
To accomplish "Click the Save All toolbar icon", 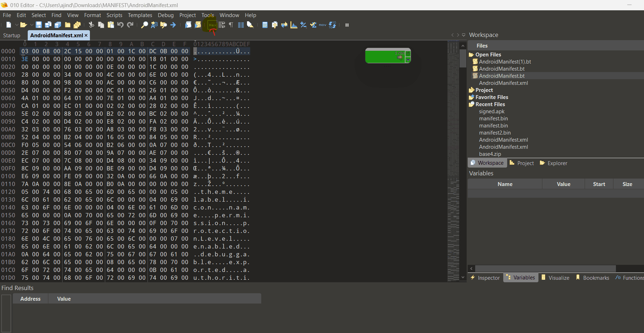I will coord(58,25).
